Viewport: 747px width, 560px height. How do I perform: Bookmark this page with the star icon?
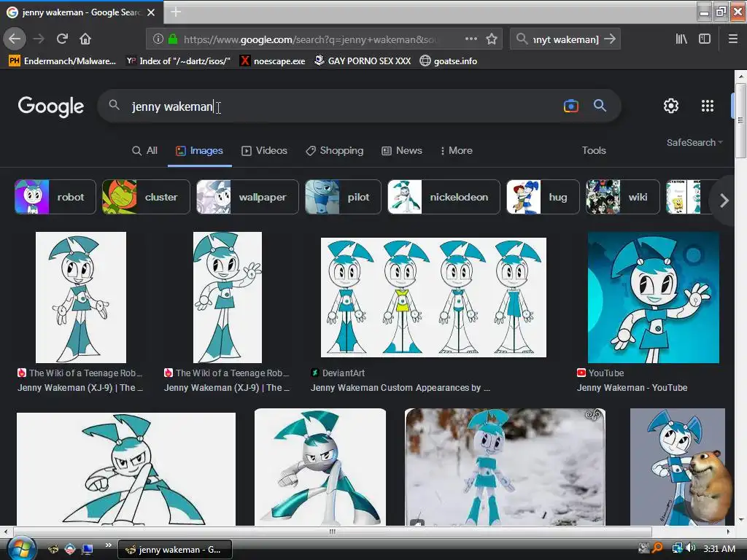click(x=492, y=39)
